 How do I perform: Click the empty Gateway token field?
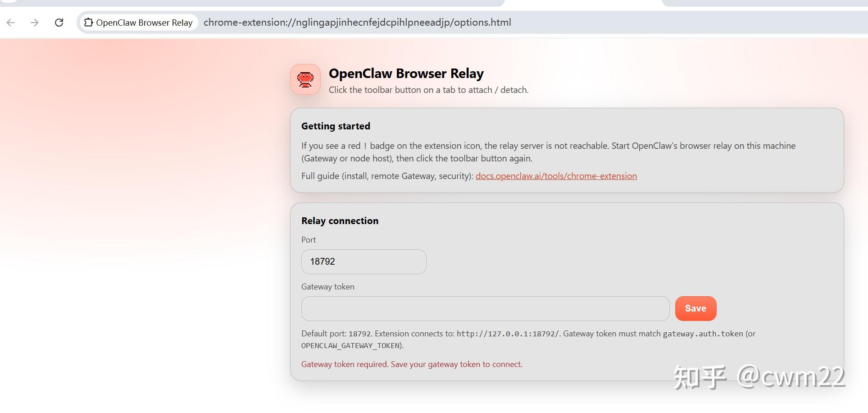(486, 308)
